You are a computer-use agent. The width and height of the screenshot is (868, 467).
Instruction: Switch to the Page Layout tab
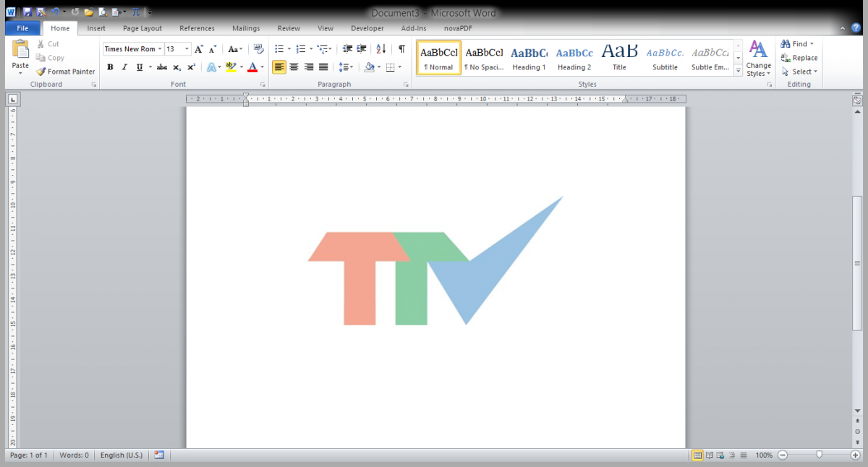tap(142, 28)
